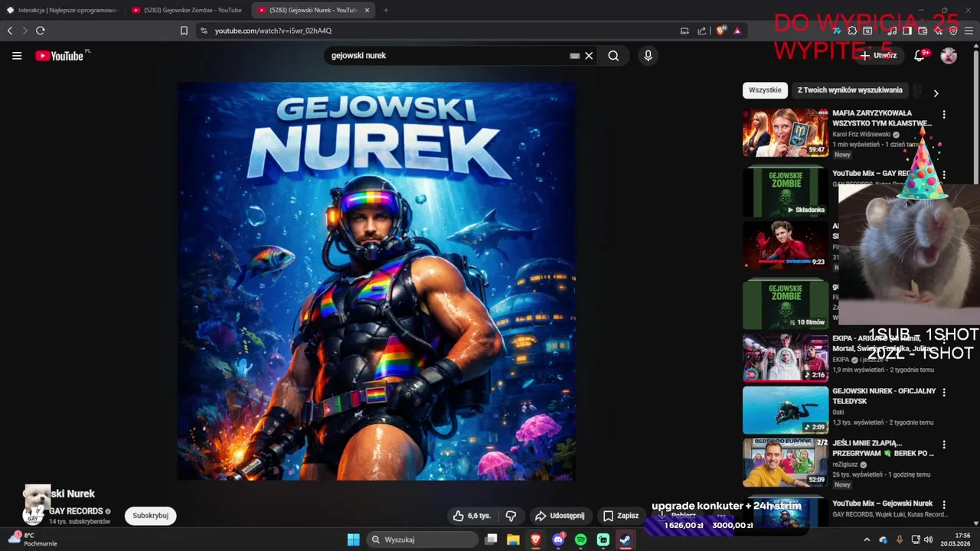
Task: Reload the page
Action: [40, 31]
